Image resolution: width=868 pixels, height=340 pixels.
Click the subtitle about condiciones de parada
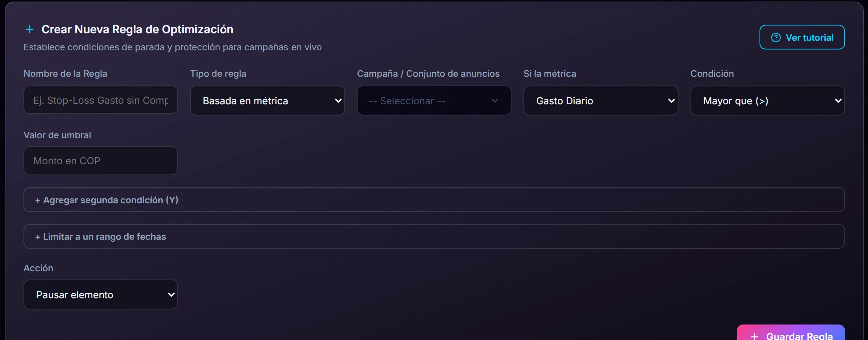point(172,47)
